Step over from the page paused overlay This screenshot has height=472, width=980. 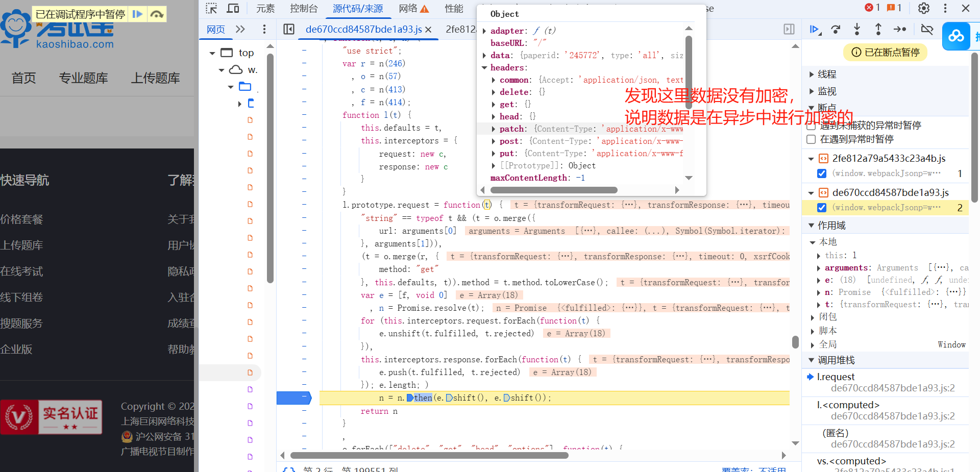click(x=157, y=14)
